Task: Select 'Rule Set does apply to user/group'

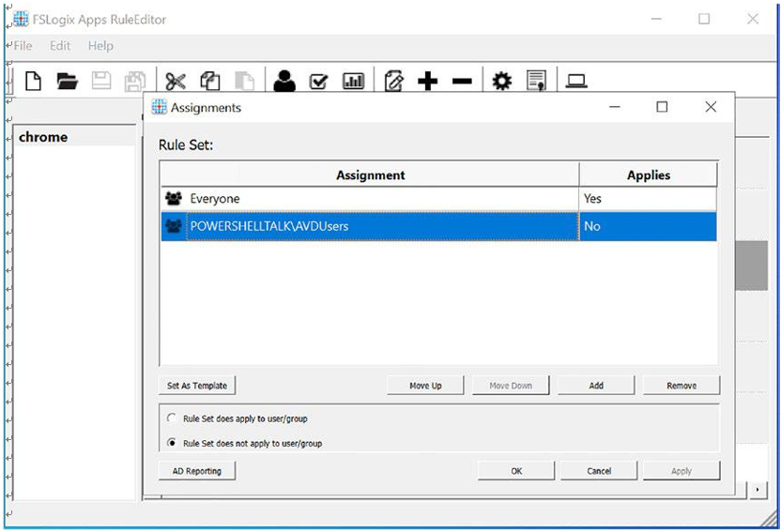Action: click(x=172, y=418)
